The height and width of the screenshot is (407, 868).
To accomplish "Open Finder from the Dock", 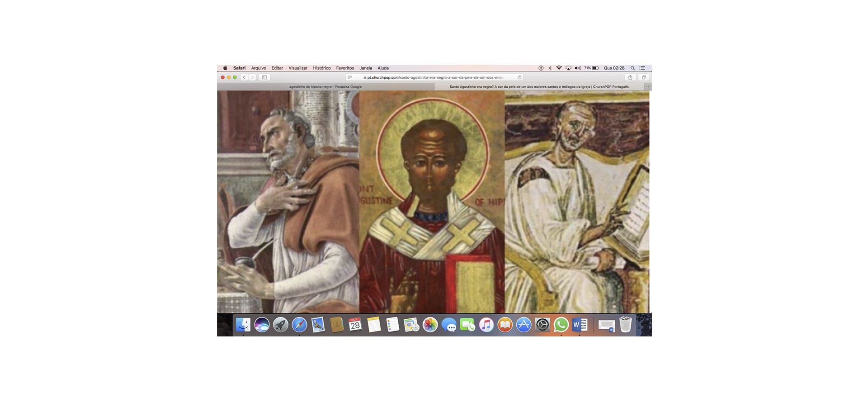I will [243, 325].
